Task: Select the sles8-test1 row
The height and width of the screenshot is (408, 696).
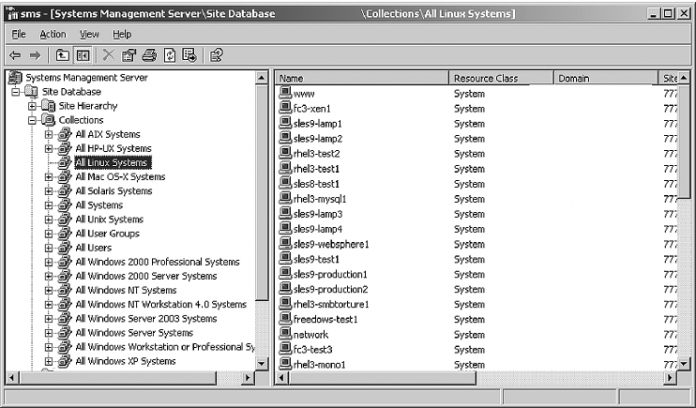Action: point(476,184)
